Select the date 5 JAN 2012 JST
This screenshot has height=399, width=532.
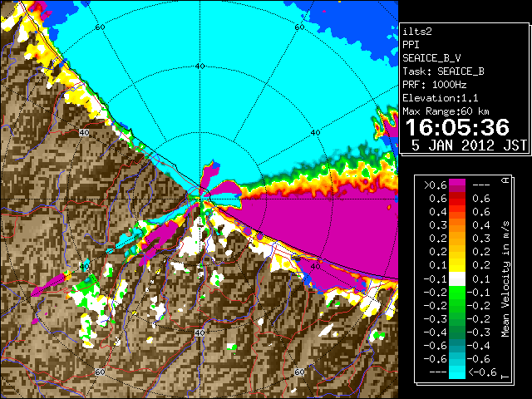click(x=469, y=145)
